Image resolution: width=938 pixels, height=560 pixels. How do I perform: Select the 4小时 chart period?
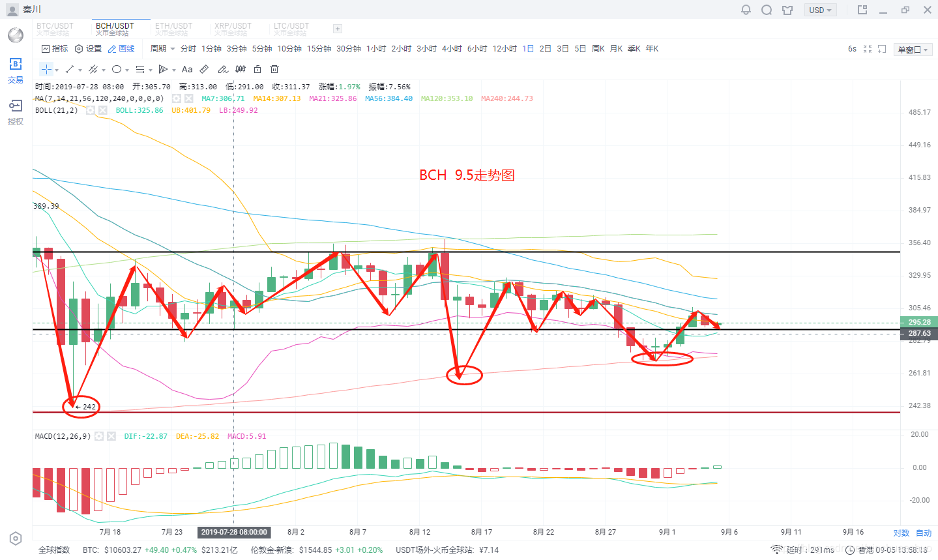click(x=452, y=49)
